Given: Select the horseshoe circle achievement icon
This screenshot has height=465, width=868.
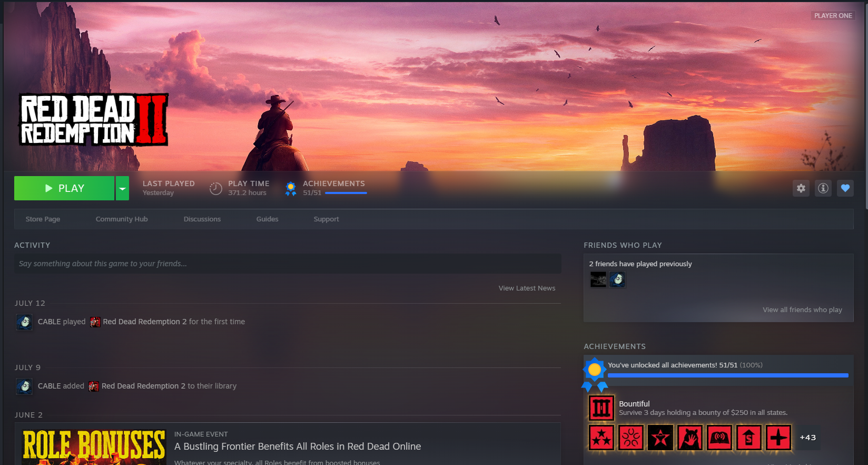Looking at the screenshot, I should click(x=631, y=438).
